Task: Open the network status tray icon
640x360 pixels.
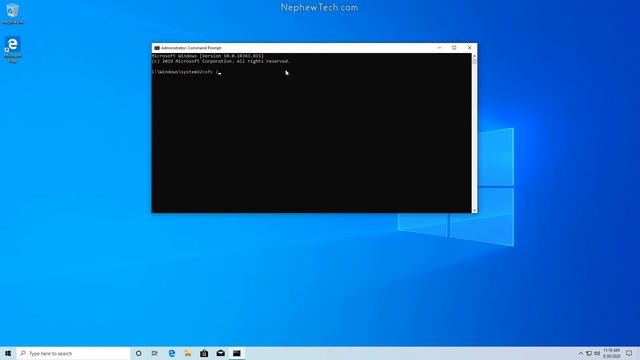Action: coord(589,353)
